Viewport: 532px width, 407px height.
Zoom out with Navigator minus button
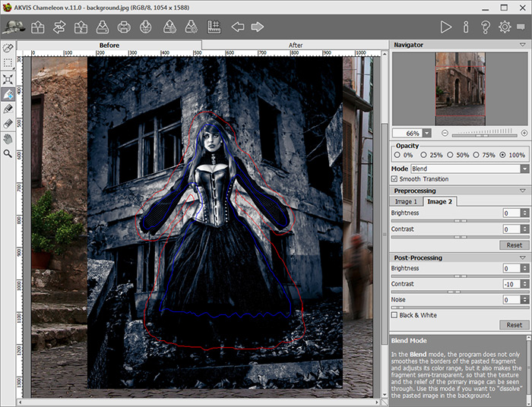pyautogui.click(x=445, y=133)
